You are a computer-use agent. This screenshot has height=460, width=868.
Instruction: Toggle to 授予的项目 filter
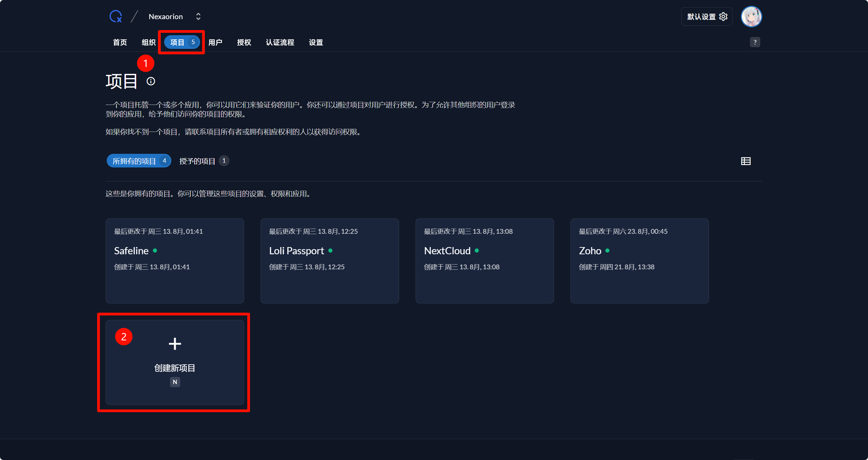pyautogui.click(x=204, y=161)
